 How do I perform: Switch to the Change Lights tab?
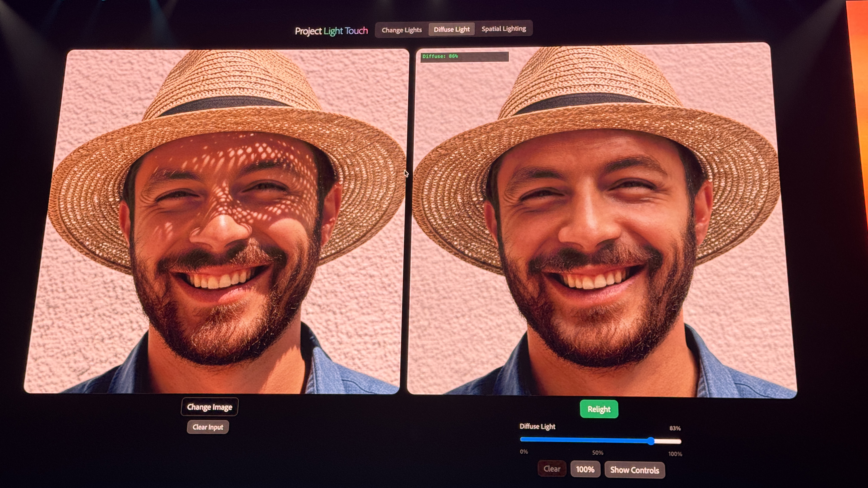click(x=402, y=30)
